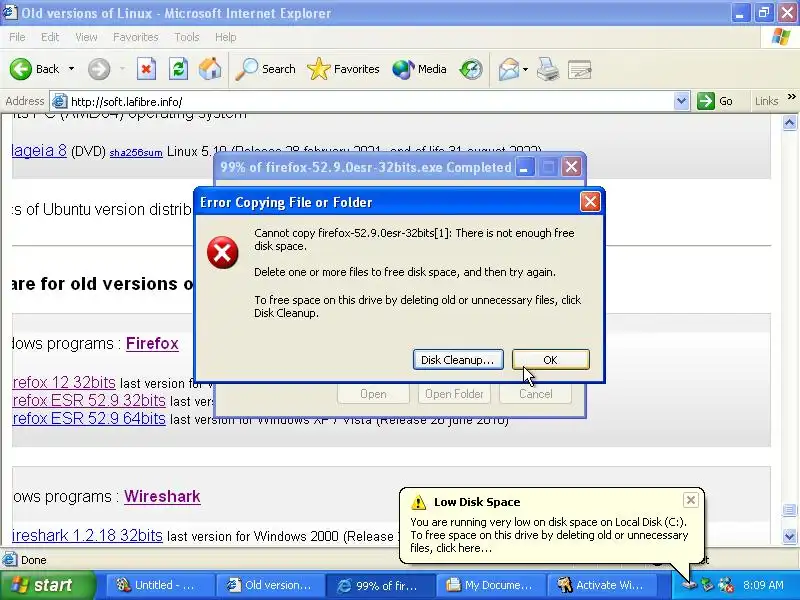Click the Refresh page icon

tap(178, 69)
